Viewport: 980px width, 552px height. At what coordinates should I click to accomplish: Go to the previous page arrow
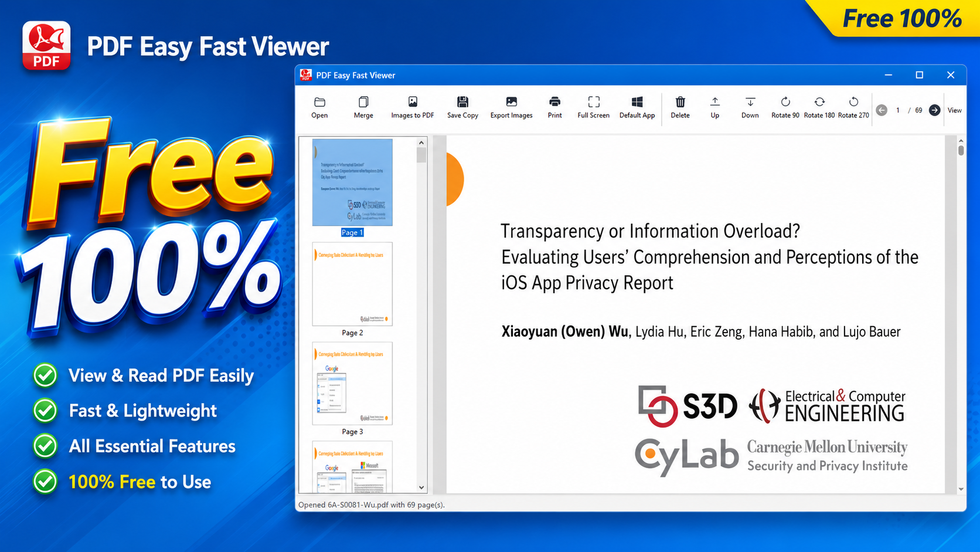click(x=882, y=110)
